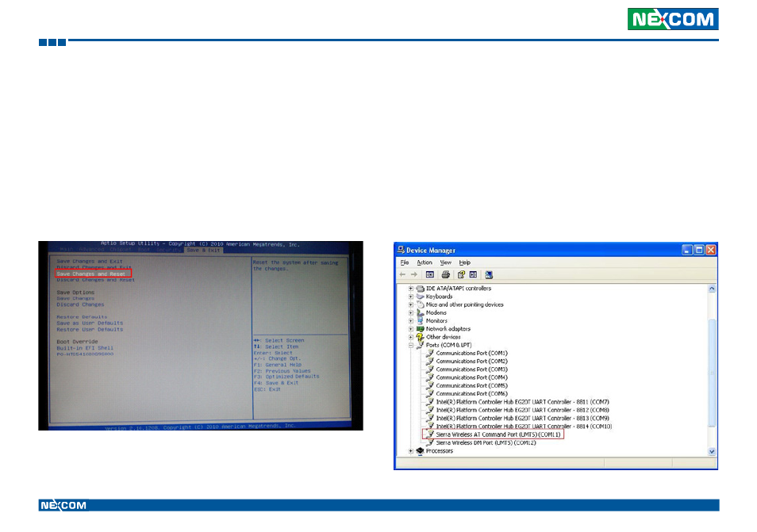
Task: Select Communications Port (COM3)
Action: 471,369
